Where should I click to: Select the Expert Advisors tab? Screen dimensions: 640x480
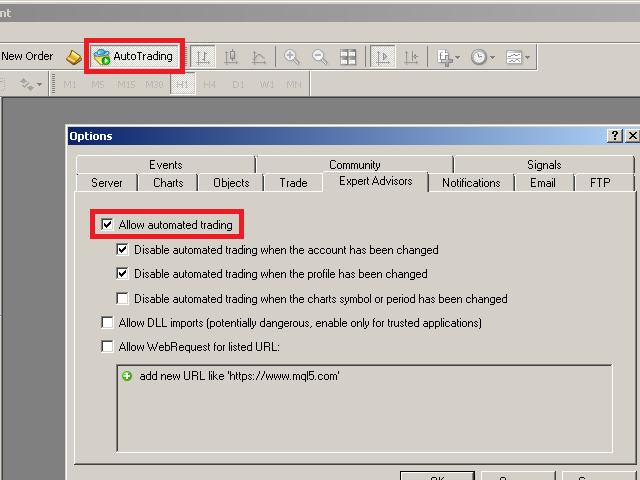tap(376, 181)
